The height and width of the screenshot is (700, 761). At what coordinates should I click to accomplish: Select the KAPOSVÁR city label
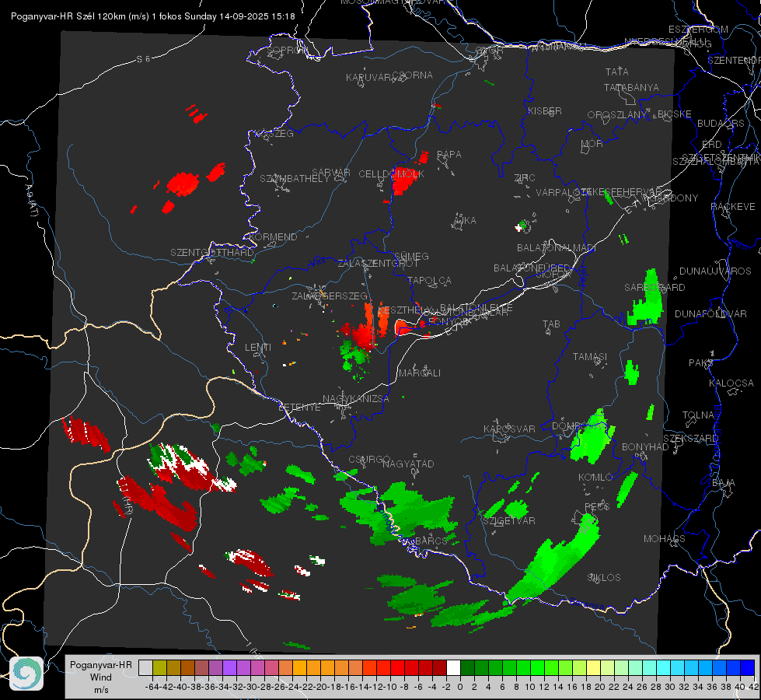(510, 429)
